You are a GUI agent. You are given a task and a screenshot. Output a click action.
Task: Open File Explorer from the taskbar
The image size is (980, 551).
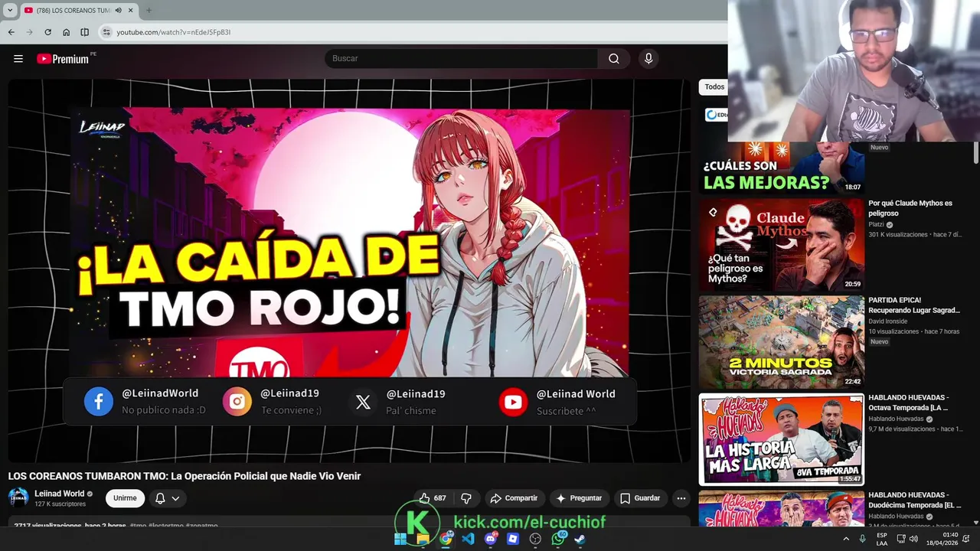[423, 539]
